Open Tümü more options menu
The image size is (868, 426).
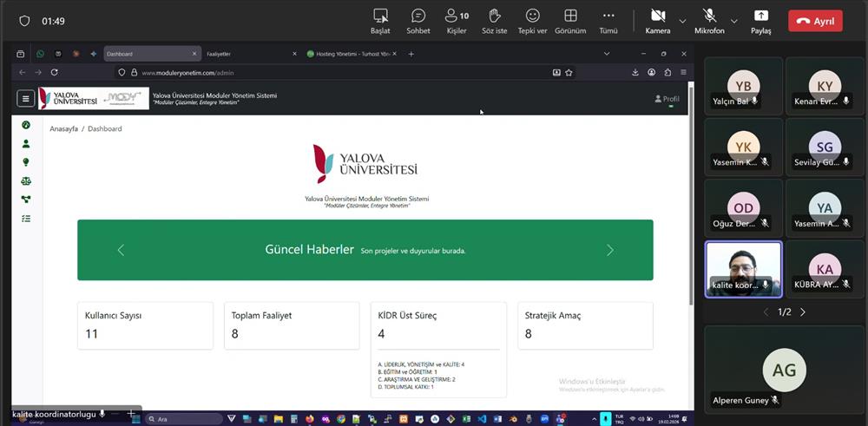pyautogui.click(x=608, y=21)
